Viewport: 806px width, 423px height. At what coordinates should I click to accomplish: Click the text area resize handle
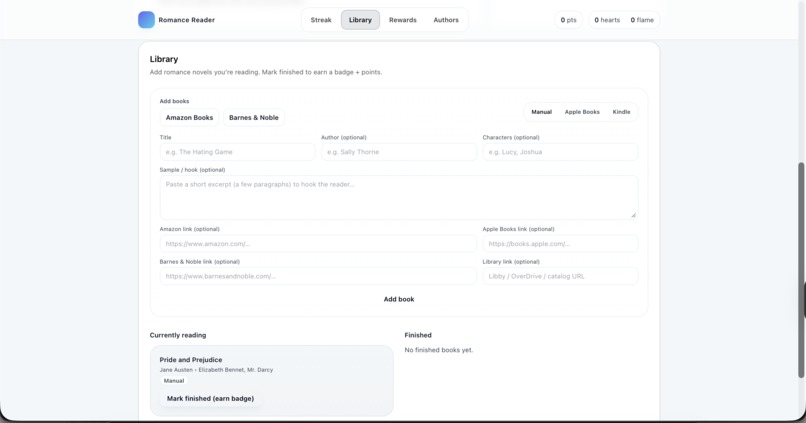(633, 215)
